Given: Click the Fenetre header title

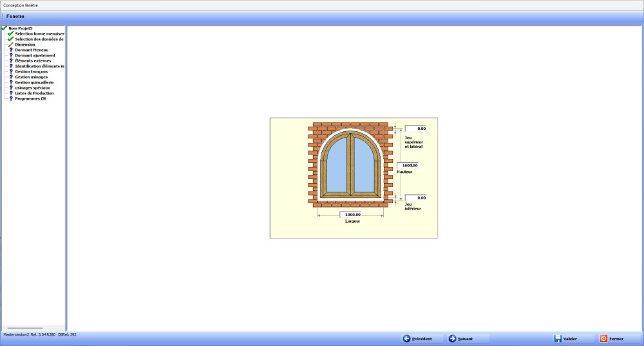Looking at the screenshot, I should click(15, 16).
